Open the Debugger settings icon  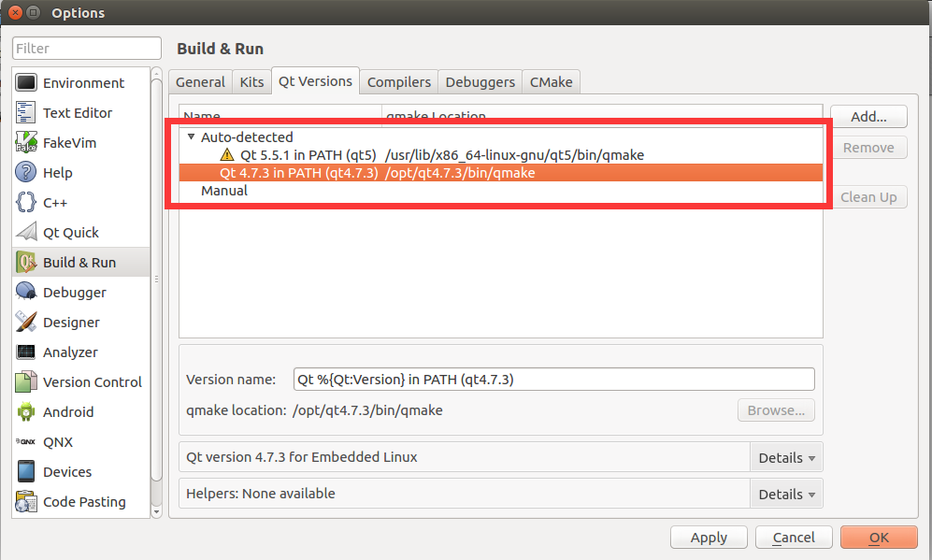point(25,292)
